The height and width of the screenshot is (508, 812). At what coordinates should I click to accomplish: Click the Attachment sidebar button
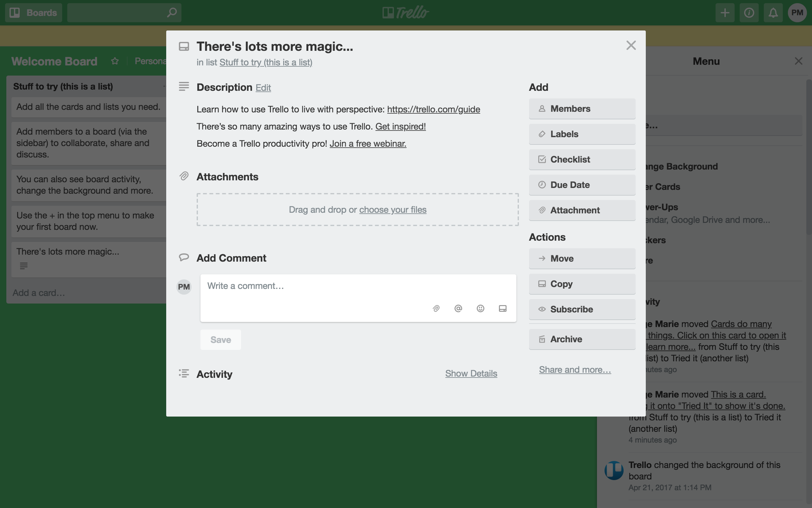(582, 210)
